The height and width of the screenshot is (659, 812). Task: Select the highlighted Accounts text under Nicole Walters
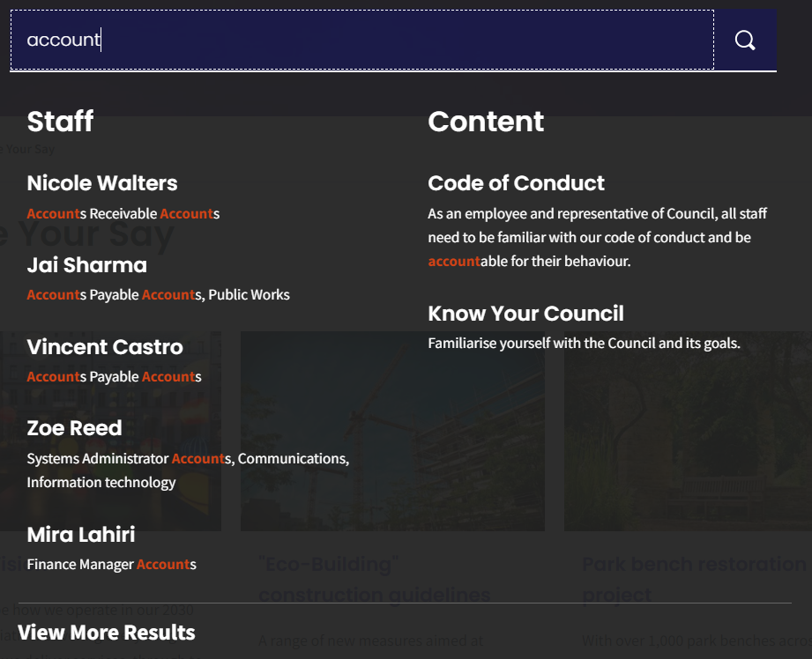[53, 213]
